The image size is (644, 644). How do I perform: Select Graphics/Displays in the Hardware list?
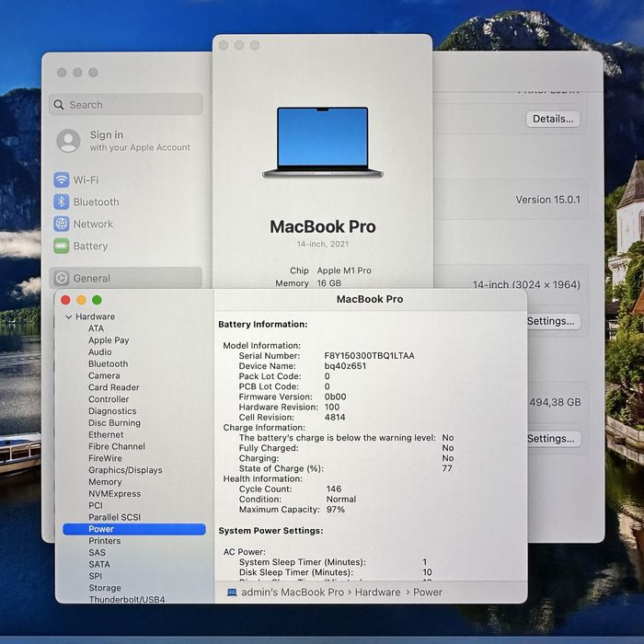tap(125, 470)
